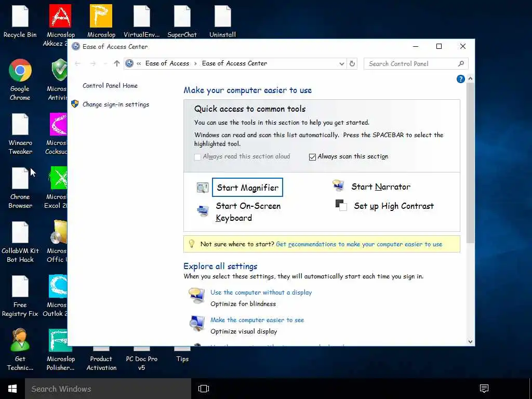Toggle Always read this section aloud checkbox
The width and height of the screenshot is (532, 399).
(x=197, y=157)
